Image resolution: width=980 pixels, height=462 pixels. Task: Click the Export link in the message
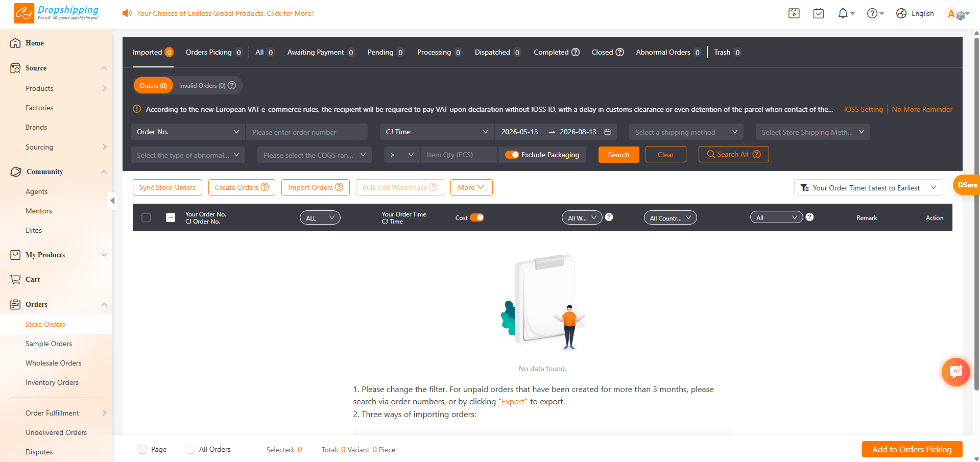(x=513, y=402)
